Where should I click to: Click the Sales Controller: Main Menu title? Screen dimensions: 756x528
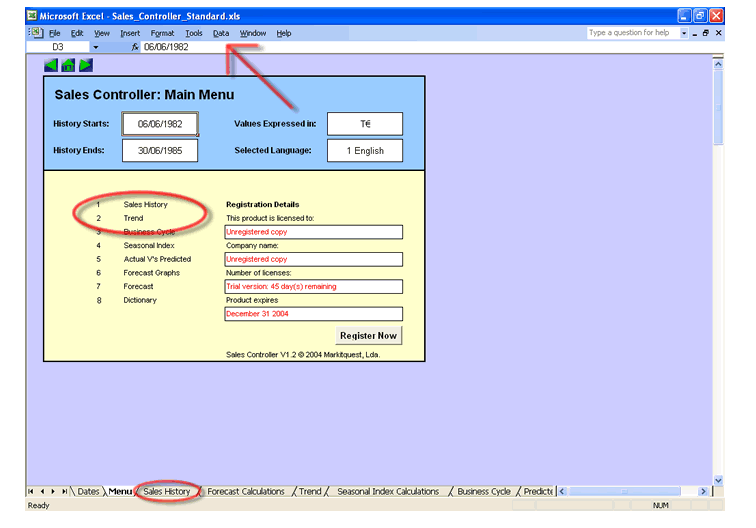[144, 95]
